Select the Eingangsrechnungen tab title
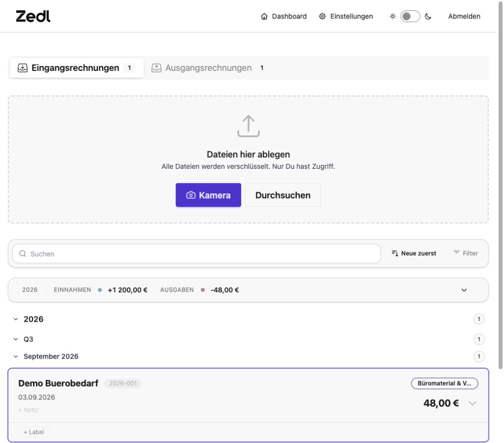504x443 pixels. pos(75,68)
